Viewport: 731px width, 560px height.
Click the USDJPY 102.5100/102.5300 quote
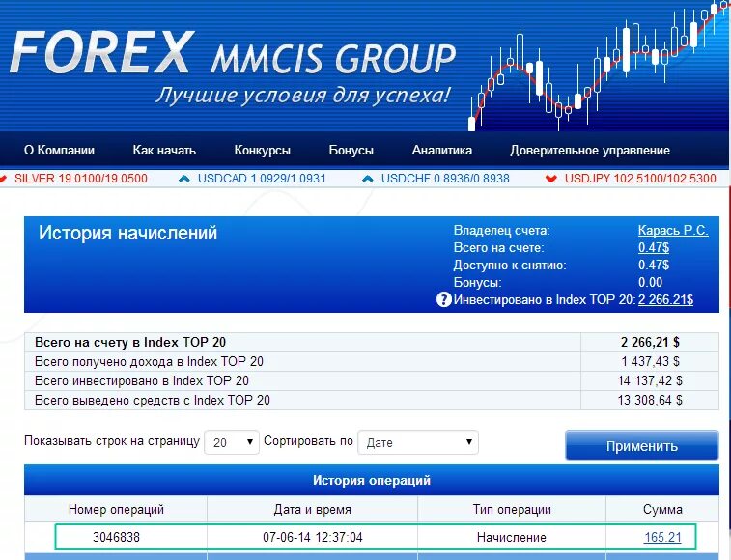(640, 178)
